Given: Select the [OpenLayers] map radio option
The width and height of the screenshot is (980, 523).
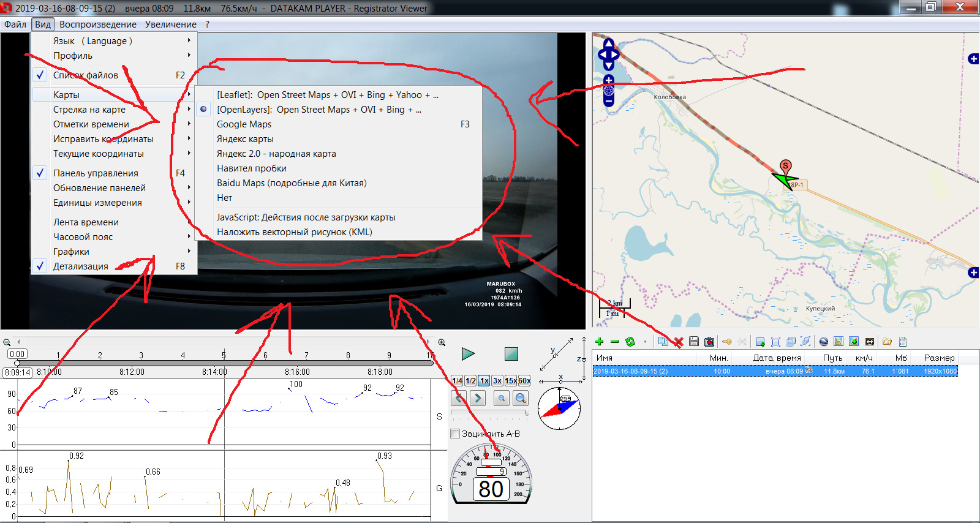Looking at the screenshot, I should (338, 110).
